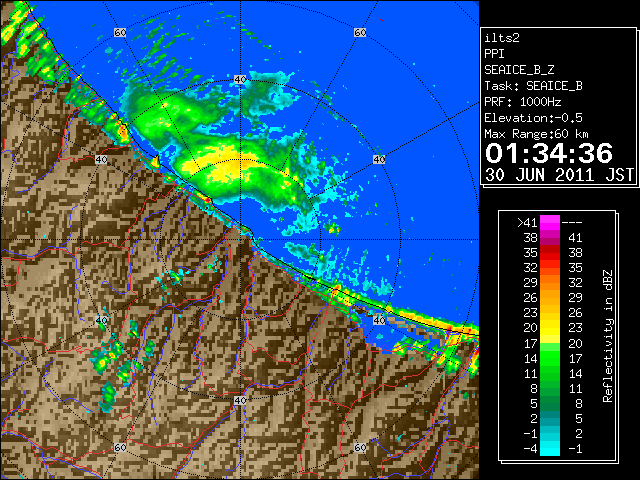Click the '-4' legend value

pyautogui.click(x=530, y=449)
